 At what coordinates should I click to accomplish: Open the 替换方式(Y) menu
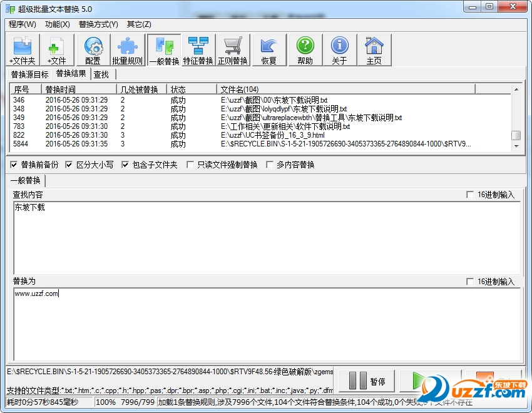[x=98, y=24]
